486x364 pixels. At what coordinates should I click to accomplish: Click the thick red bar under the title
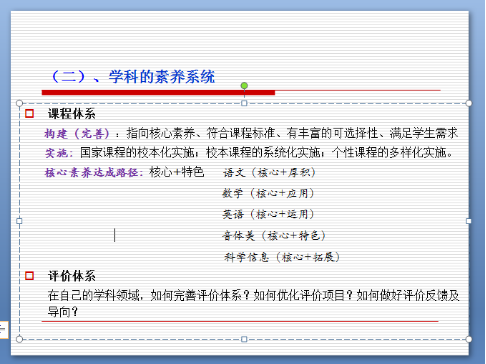coord(158,92)
